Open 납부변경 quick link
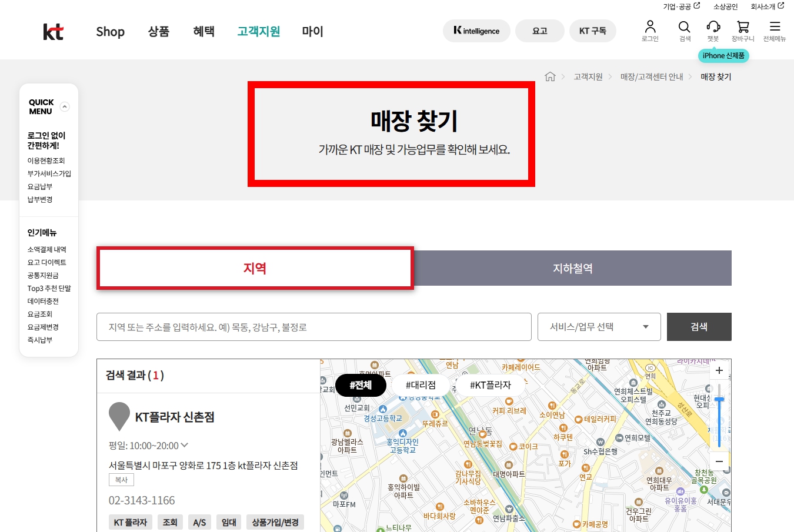The image size is (794, 532). (x=39, y=199)
